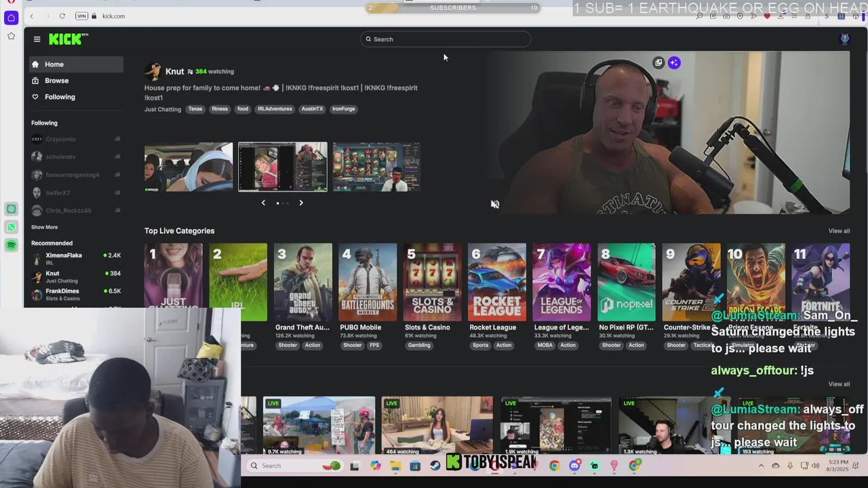868x488 pixels.
Task: Open Microsoft Store from the taskbar
Action: (x=415, y=466)
